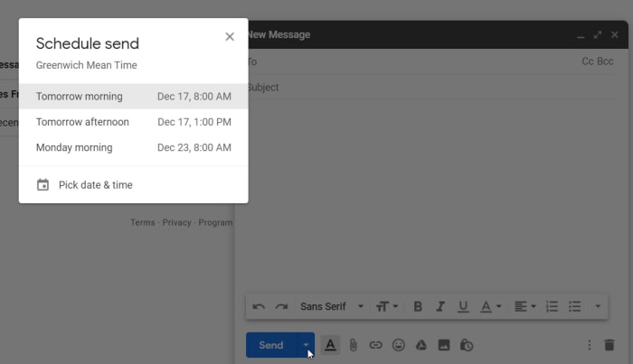
Task: Open the Program link in footer
Action: (215, 222)
